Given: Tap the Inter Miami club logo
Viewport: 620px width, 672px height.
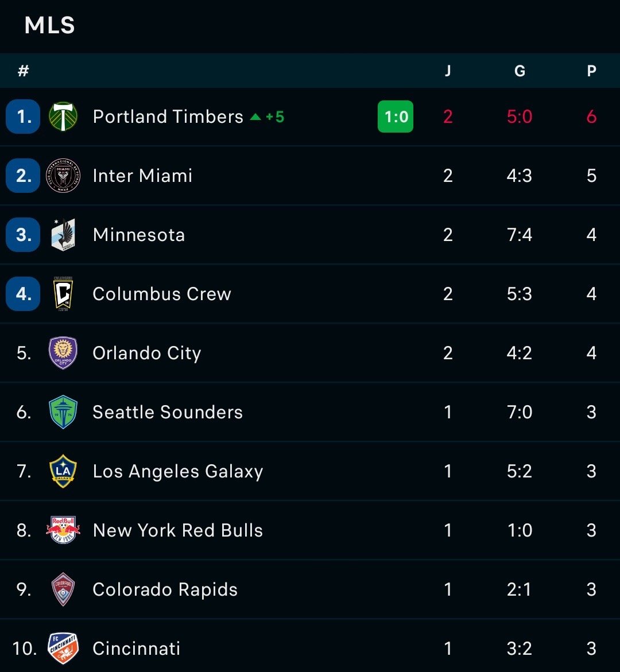Looking at the screenshot, I should click(x=63, y=175).
